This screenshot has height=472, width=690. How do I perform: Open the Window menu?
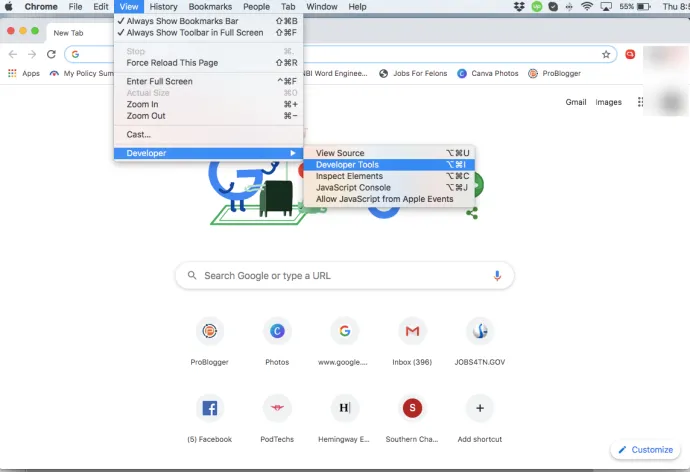tap(322, 7)
